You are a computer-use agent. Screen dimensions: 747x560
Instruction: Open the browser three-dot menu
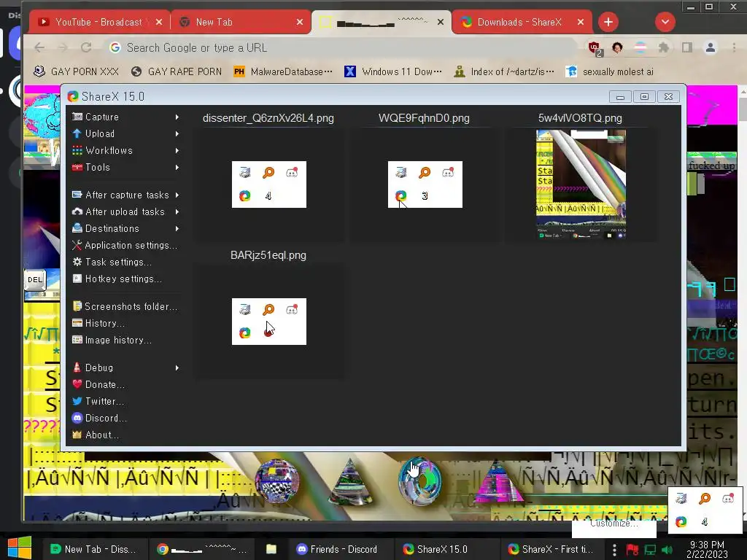coord(734,47)
